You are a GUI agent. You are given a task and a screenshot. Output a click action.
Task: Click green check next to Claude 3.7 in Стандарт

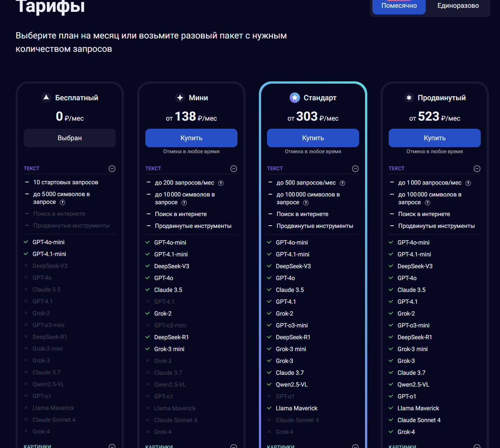(x=269, y=373)
